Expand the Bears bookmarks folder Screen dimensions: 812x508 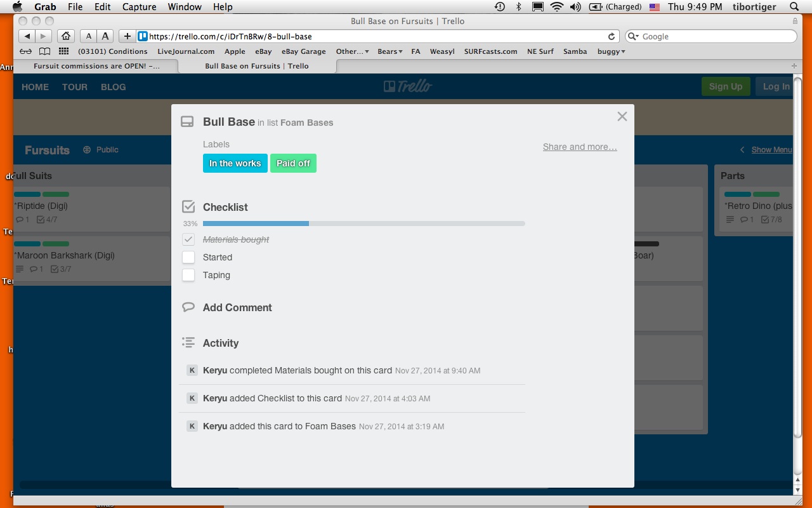(390, 51)
